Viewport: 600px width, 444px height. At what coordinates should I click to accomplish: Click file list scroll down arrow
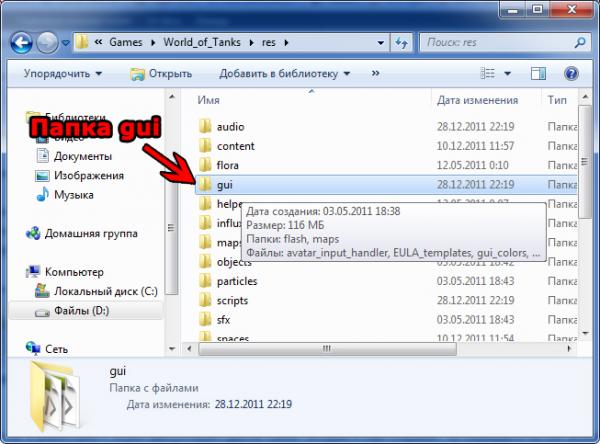click(x=585, y=333)
